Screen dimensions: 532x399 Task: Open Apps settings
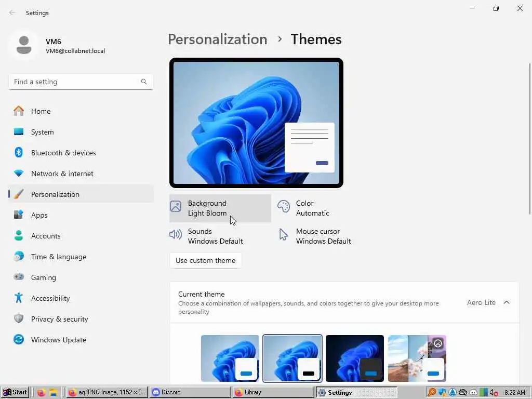[81, 215]
